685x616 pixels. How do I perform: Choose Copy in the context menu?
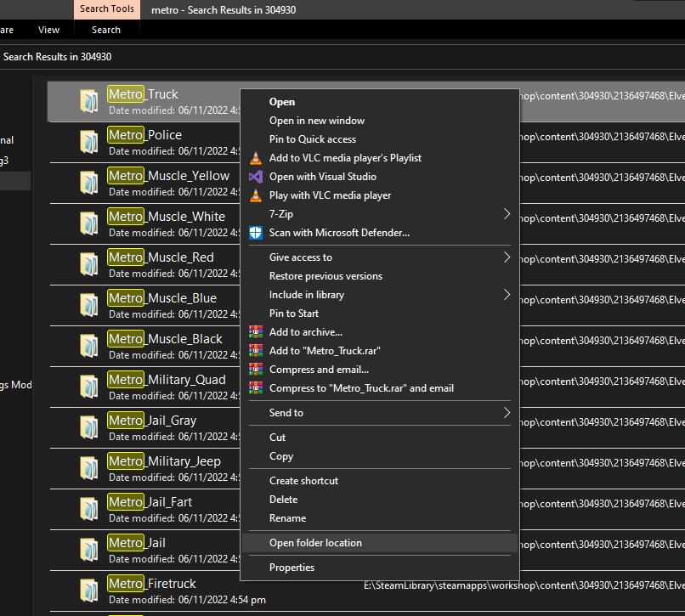(281, 456)
